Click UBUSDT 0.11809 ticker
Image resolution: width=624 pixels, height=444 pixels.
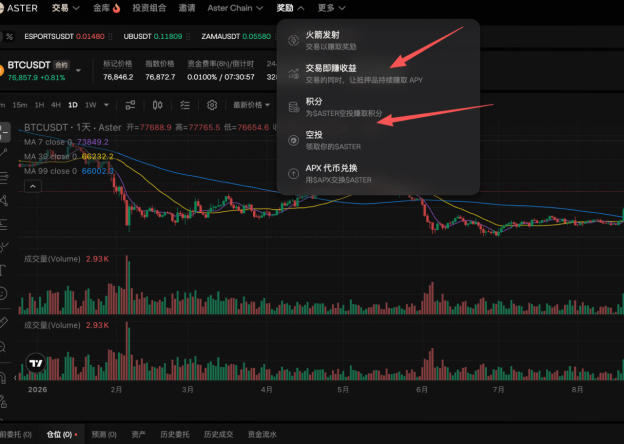[x=153, y=37]
